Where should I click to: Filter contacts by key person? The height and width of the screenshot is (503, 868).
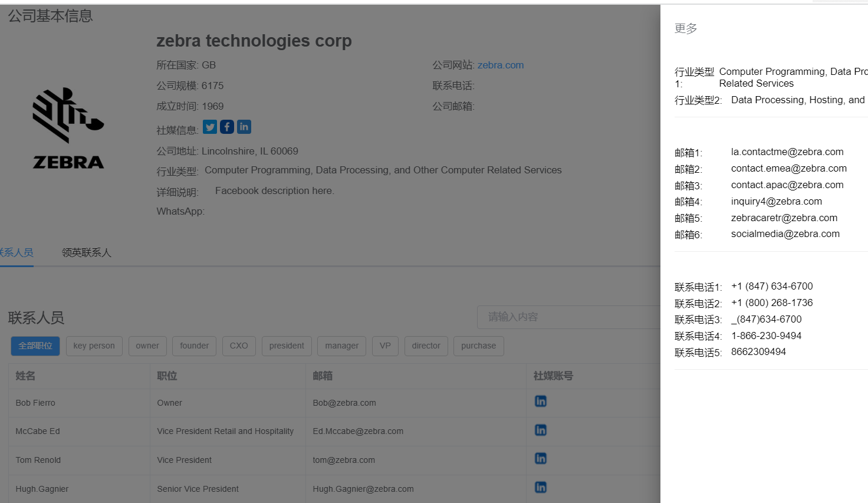point(94,346)
